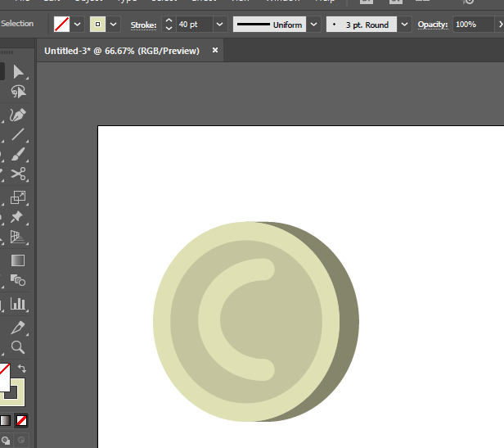The width and height of the screenshot is (504, 448).
Task: Select the Lasso tool
Action: coord(18,93)
